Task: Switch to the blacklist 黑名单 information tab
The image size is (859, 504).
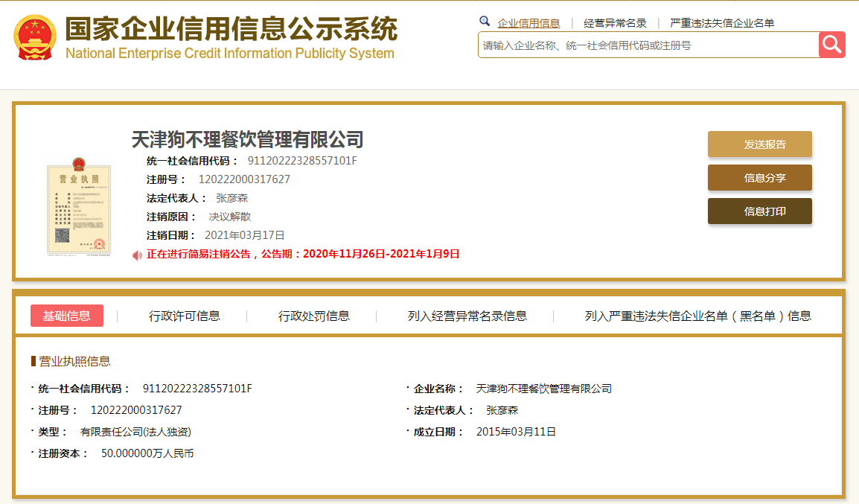Action: [x=697, y=316]
